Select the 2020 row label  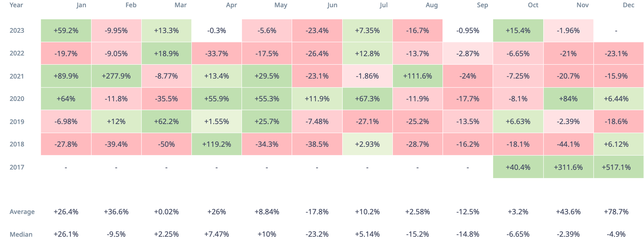[17, 99]
